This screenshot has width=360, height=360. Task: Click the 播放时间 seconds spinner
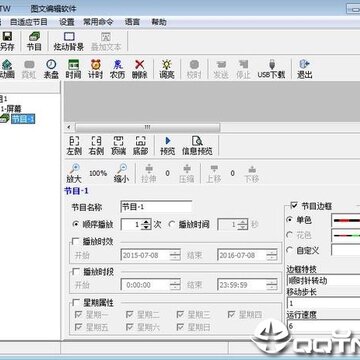(x=242, y=225)
